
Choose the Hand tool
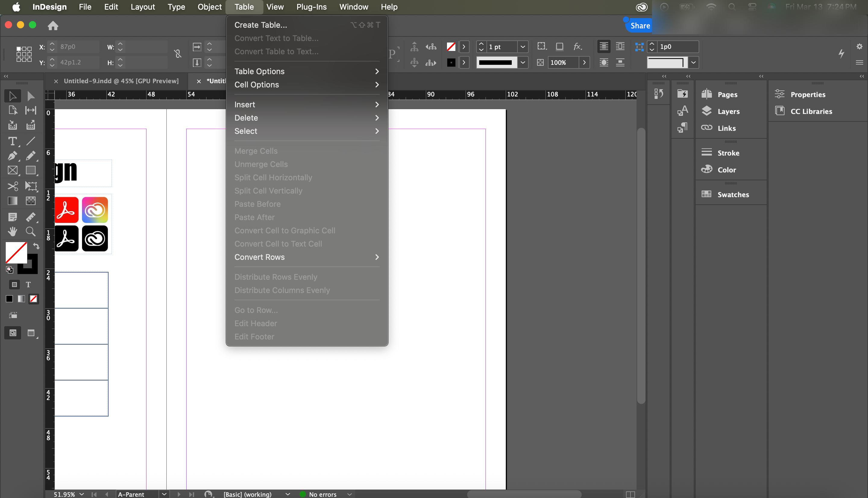(12, 232)
